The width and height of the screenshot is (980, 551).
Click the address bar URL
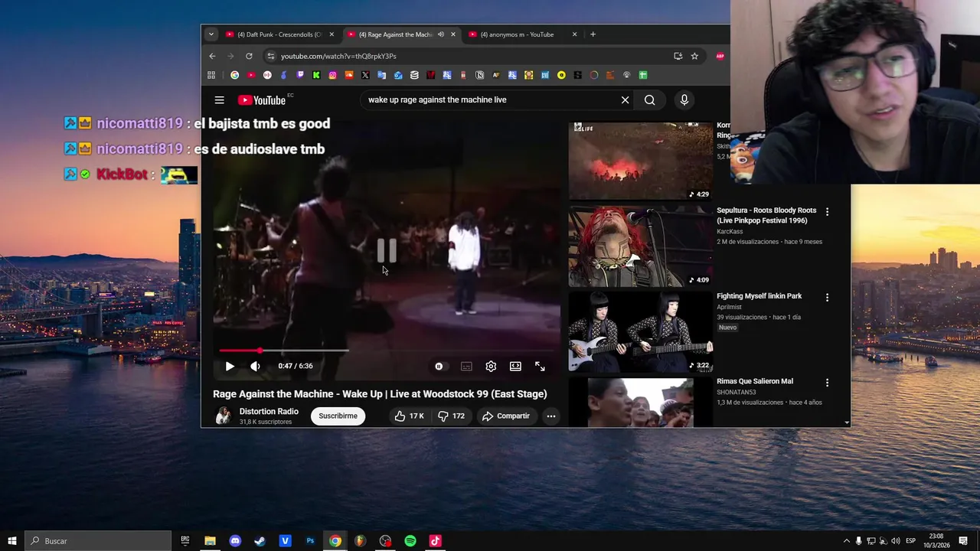tap(338, 56)
